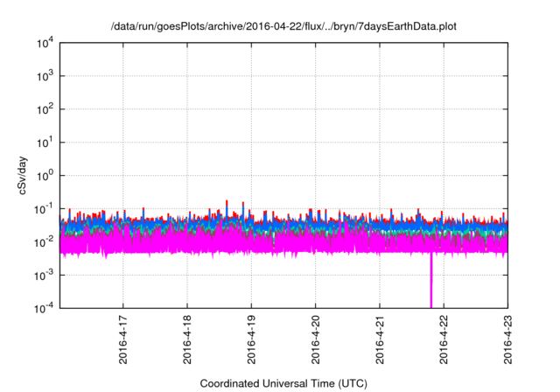
Task: Click the magenta dropout spike before 2016-4-22
Action: click(x=431, y=280)
